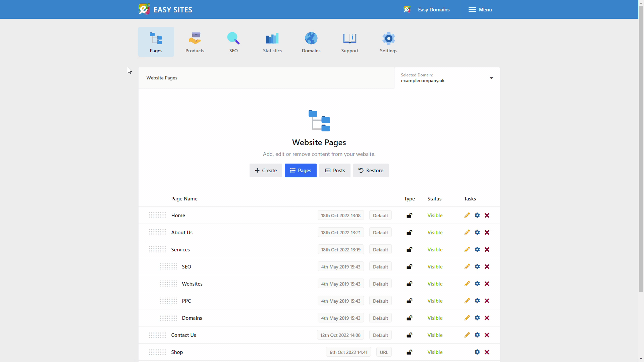Toggle the lock on PPC page

click(409, 301)
